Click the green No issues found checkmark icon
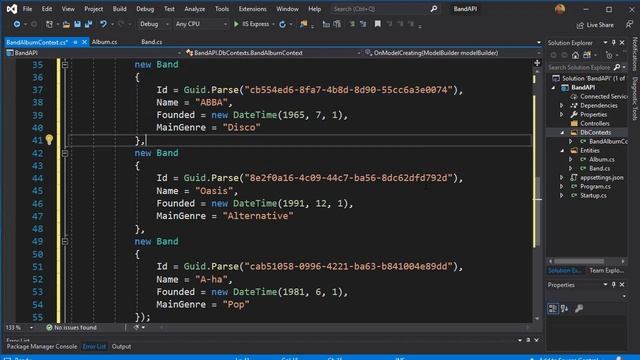The height and width of the screenshot is (360, 640). (x=49, y=327)
